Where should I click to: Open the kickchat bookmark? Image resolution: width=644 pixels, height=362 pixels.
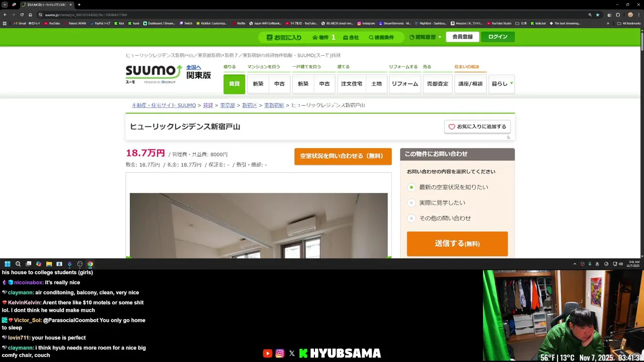[x=538, y=23]
